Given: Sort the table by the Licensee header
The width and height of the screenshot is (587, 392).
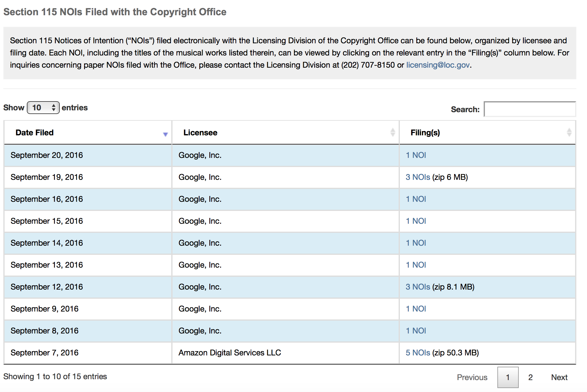Looking at the screenshot, I should click(200, 133).
